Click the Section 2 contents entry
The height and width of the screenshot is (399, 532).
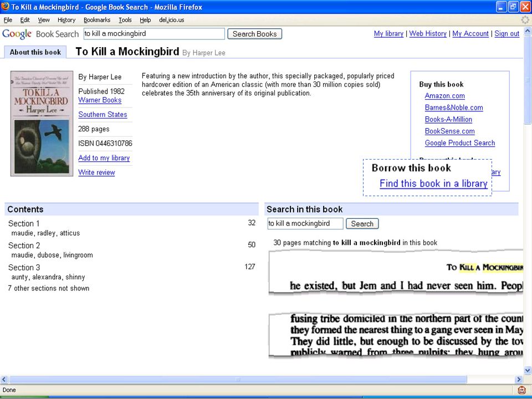(x=24, y=245)
